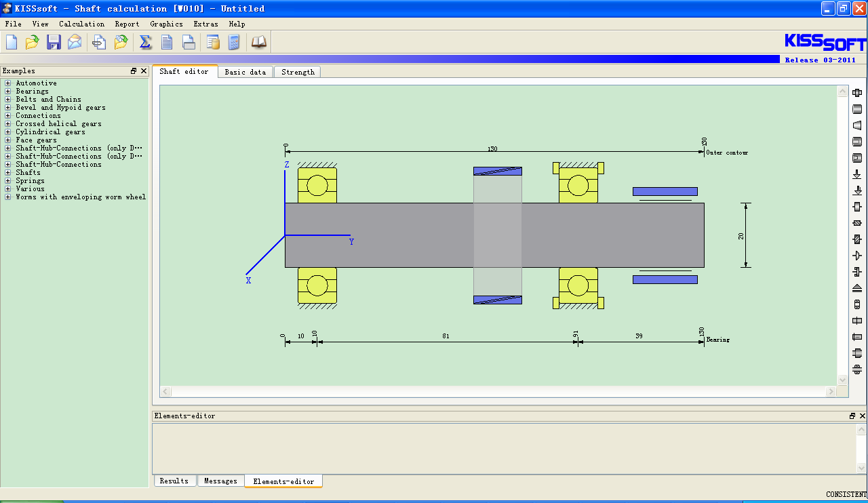Click the New file toolbar icon
The width and height of the screenshot is (868, 503).
click(12, 42)
